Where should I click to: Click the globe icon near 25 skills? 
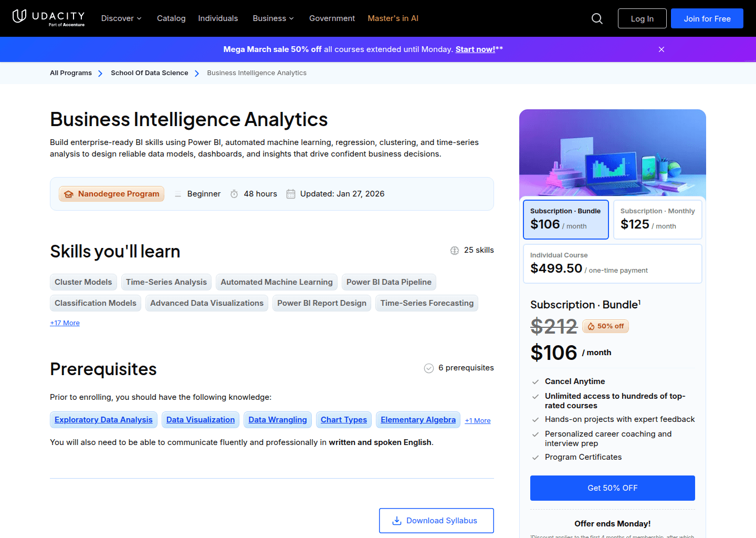point(454,250)
